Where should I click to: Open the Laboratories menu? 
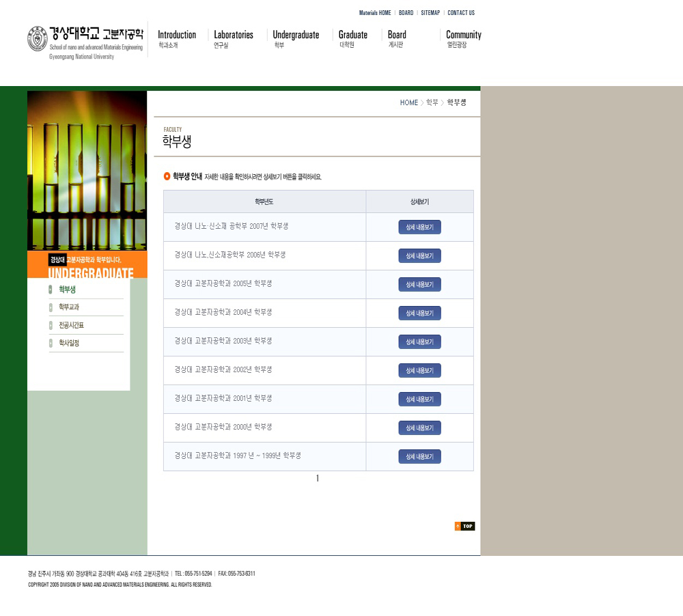pos(233,35)
